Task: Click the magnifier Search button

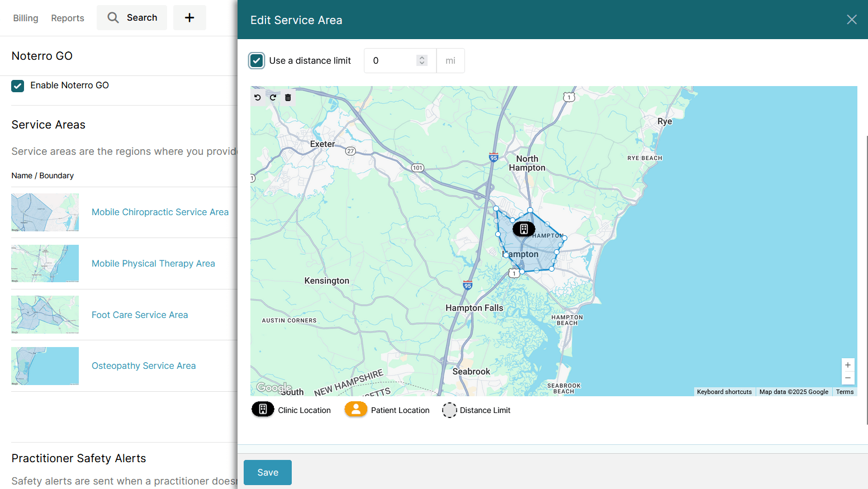Action: pos(132,18)
